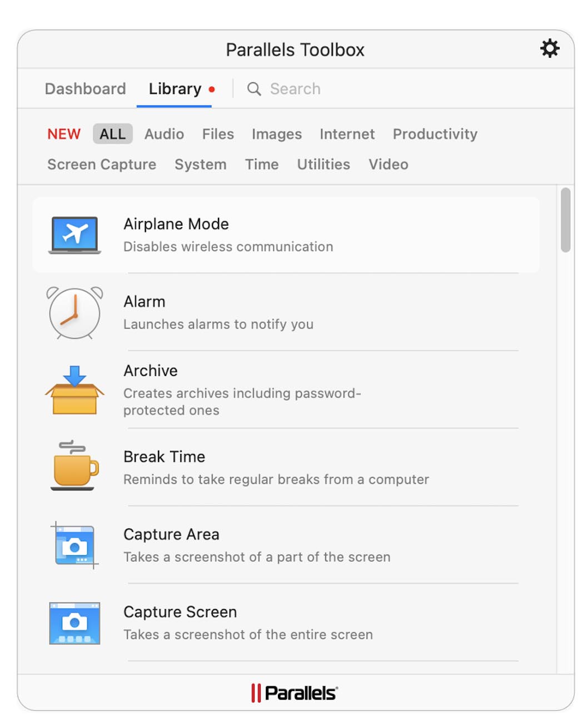Image resolution: width=588 pixels, height=728 pixels.
Task: Click the Airplane Mode laptop icon
Action: [x=74, y=235]
